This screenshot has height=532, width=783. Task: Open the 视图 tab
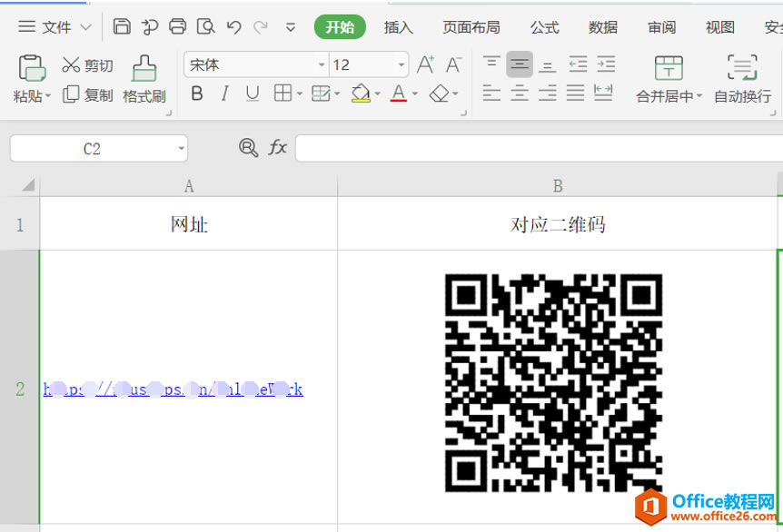coord(719,27)
